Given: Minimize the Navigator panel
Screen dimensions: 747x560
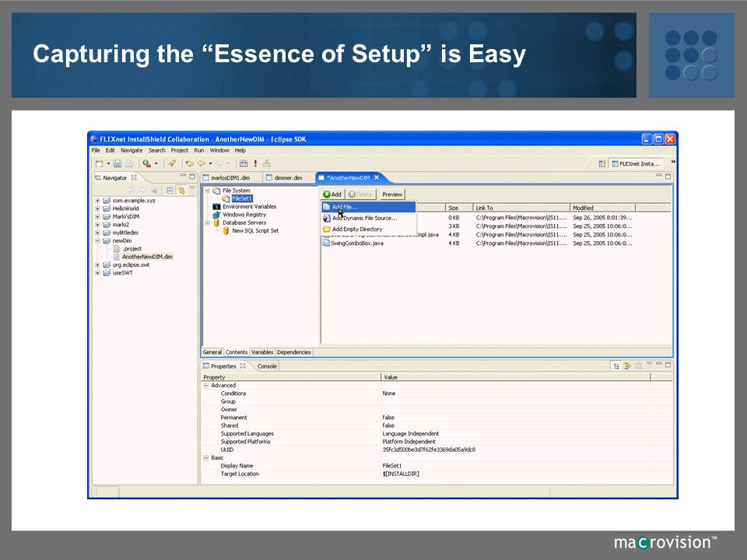Looking at the screenshot, I should 183,176.
